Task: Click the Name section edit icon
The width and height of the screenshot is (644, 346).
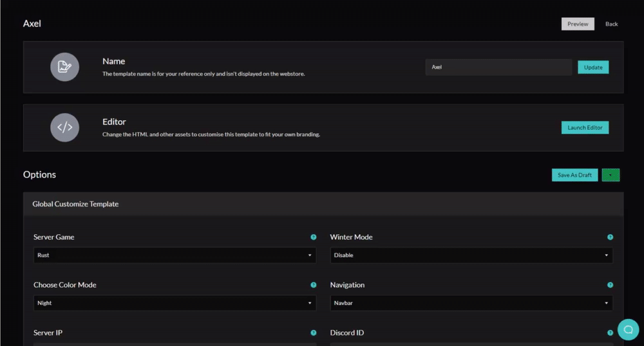Action: pos(64,67)
